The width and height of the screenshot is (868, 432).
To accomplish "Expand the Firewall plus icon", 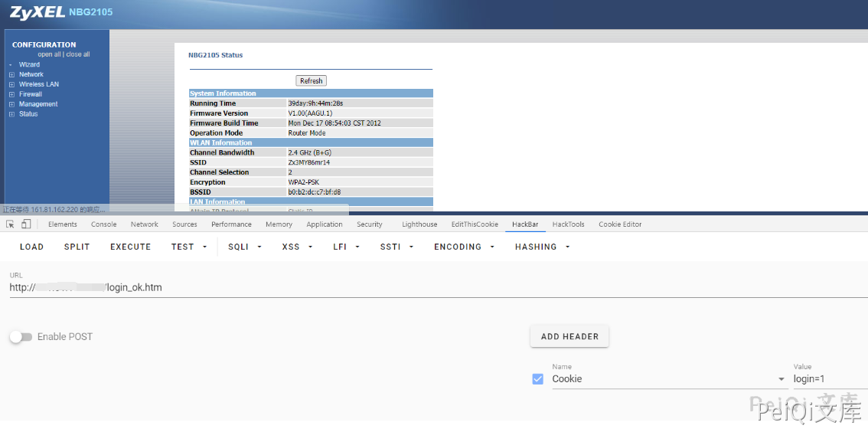I will point(11,94).
